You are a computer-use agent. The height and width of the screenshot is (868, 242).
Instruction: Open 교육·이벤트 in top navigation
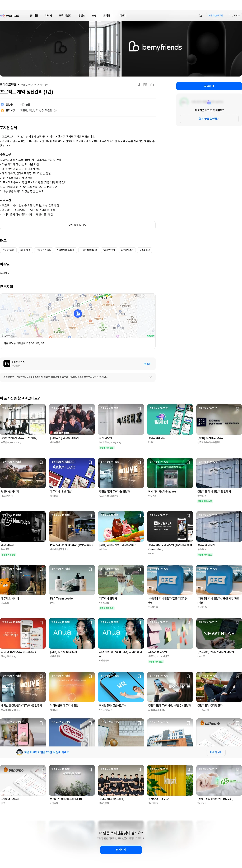tap(65, 16)
